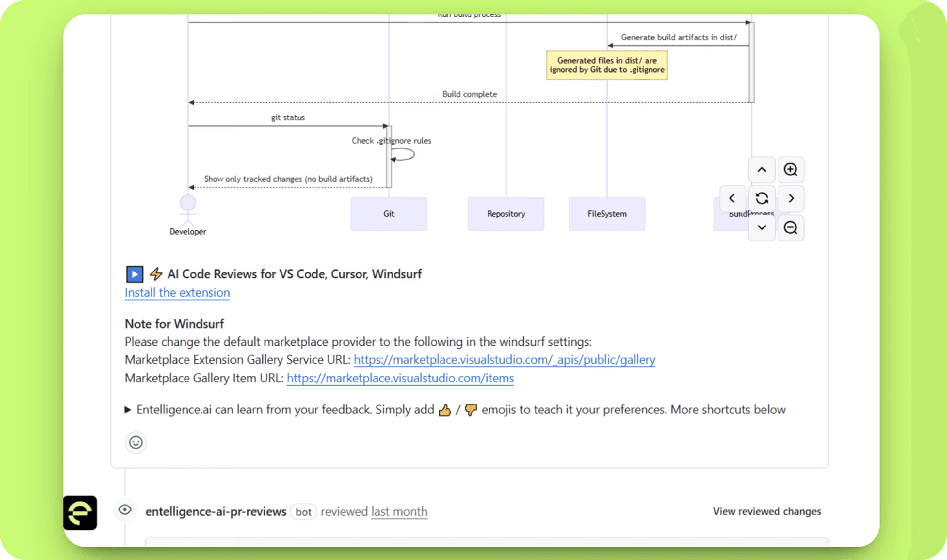Zoom out of the sequence diagram

pos(790,227)
